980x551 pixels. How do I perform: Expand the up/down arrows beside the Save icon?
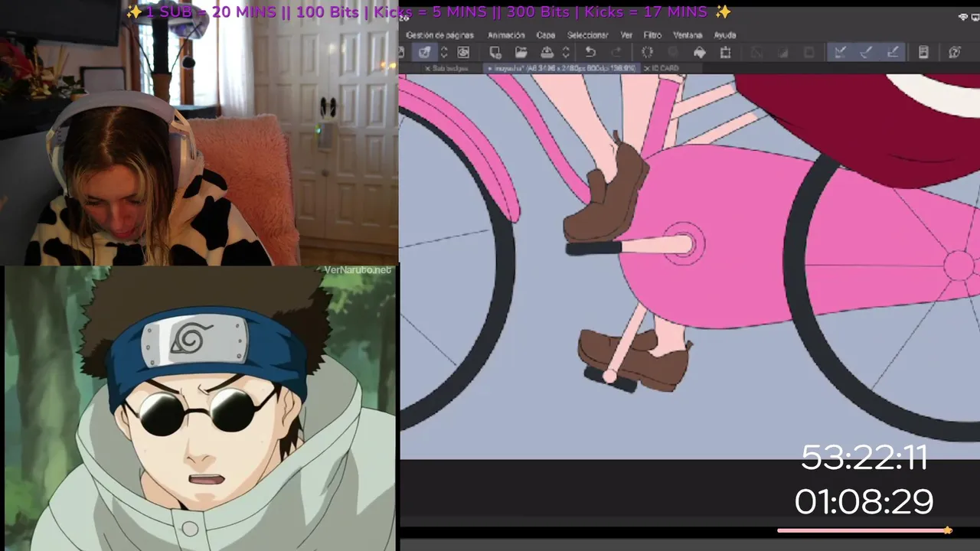click(566, 52)
